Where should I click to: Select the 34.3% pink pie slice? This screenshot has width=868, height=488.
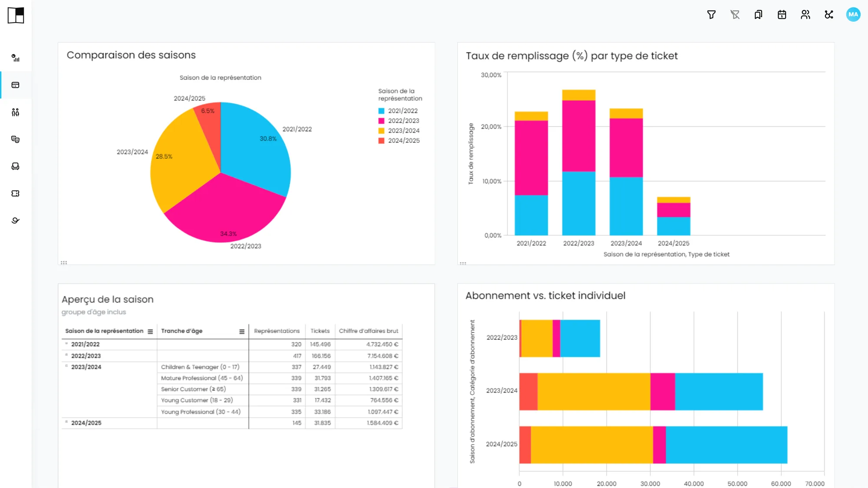click(226, 208)
